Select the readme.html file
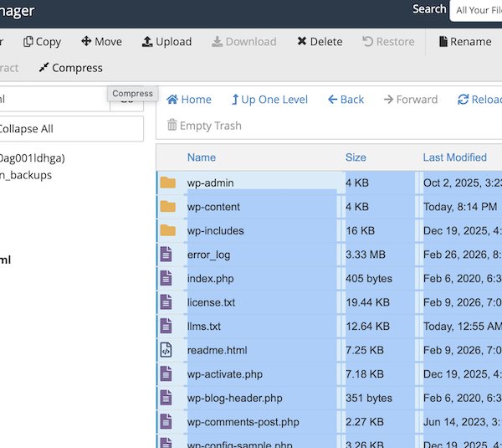The image size is (502, 448). (x=217, y=350)
